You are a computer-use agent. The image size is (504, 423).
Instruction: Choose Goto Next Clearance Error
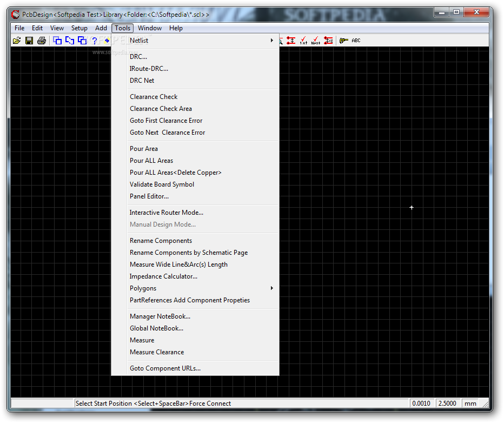[195, 133]
